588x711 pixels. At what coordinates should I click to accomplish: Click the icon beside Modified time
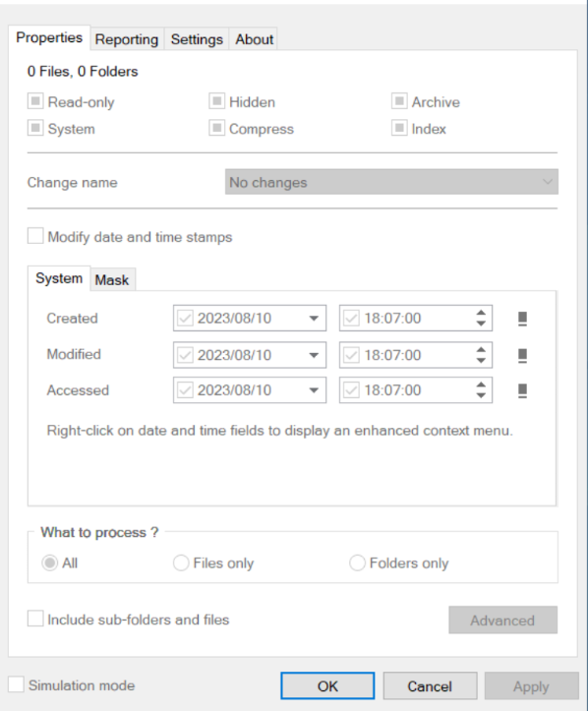coord(522,355)
